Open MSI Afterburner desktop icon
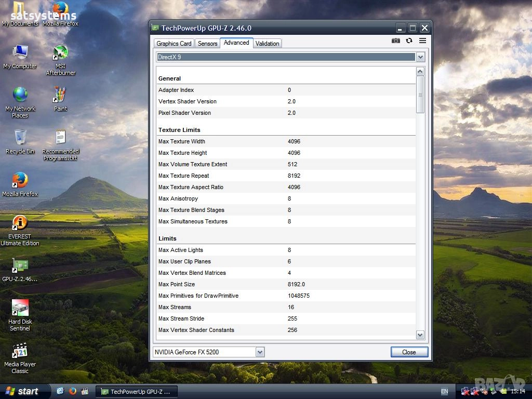Image resolution: width=532 pixels, height=399 pixels. [61, 53]
